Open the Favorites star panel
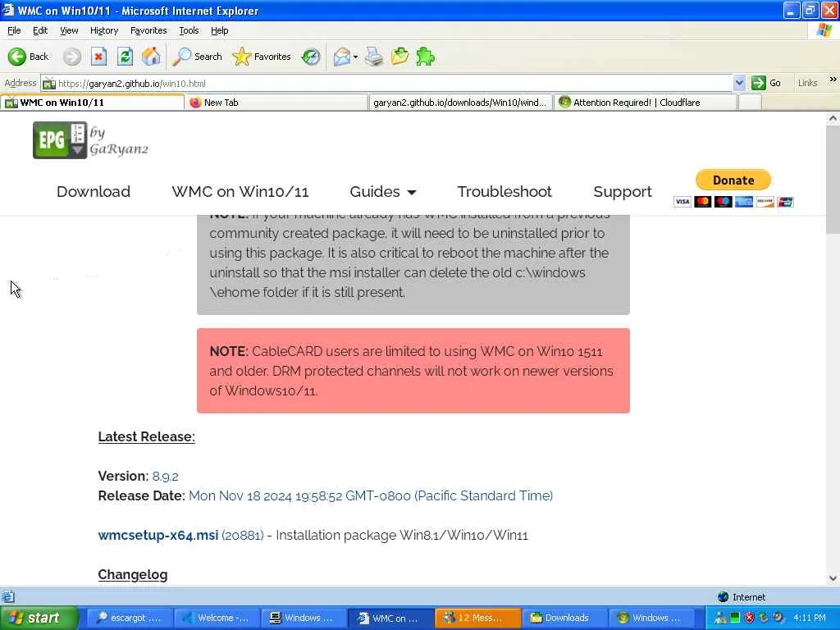 click(x=262, y=57)
